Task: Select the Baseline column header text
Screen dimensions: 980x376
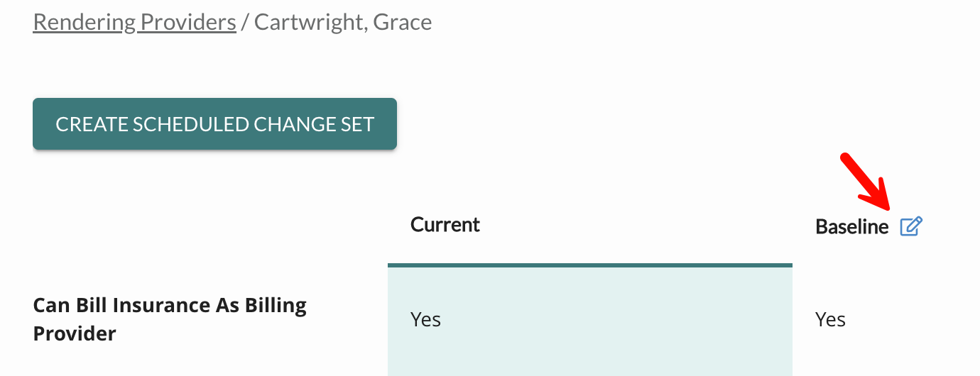Action: click(x=851, y=226)
